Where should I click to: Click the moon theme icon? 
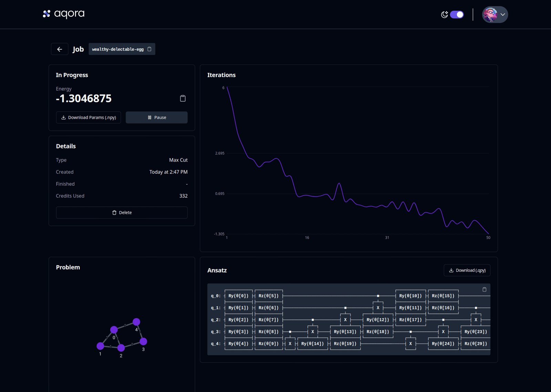click(x=445, y=14)
